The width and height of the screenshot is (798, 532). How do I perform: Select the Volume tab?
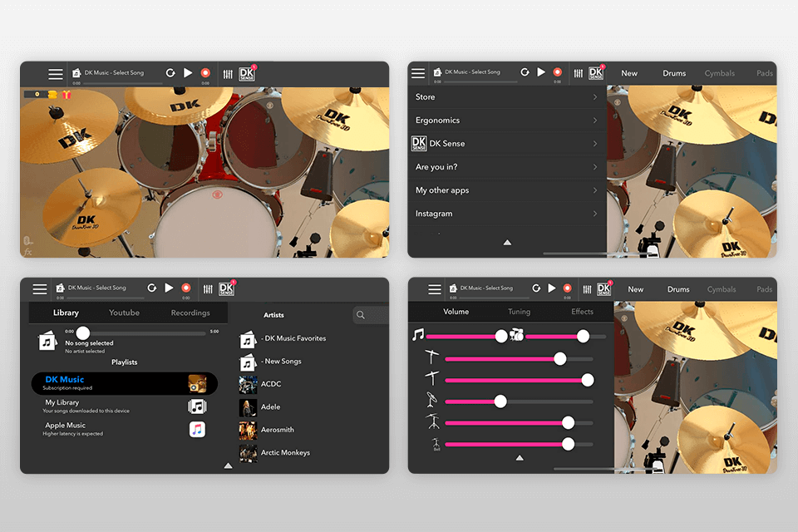[456, 312]
